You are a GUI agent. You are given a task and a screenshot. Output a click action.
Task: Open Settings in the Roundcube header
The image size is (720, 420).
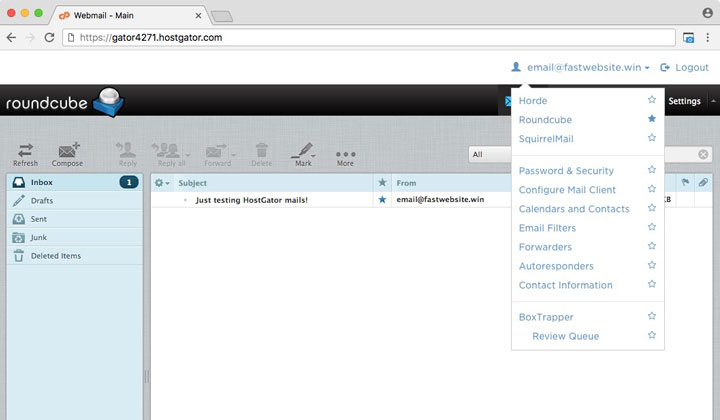pos(684,101)
